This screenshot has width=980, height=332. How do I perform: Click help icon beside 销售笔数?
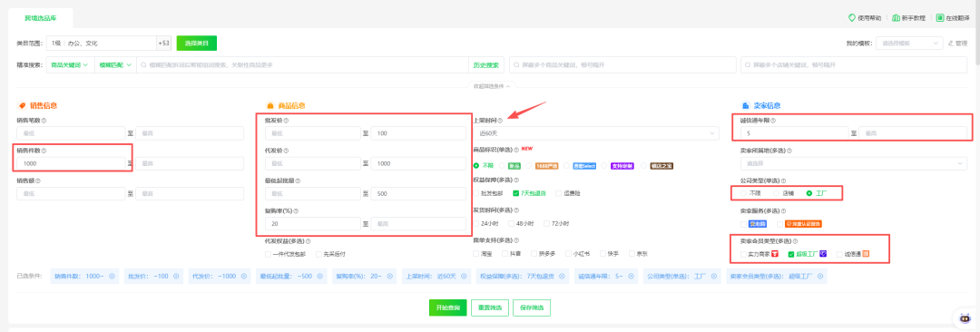(44, 121)
